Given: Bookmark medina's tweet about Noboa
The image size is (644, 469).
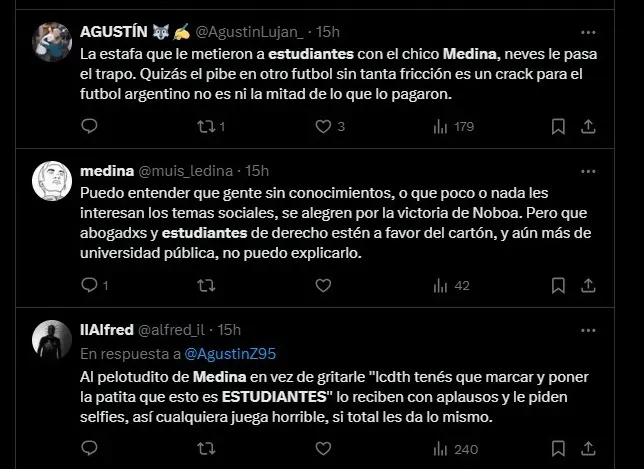Looking at the screenshot, I should (558, 286).
